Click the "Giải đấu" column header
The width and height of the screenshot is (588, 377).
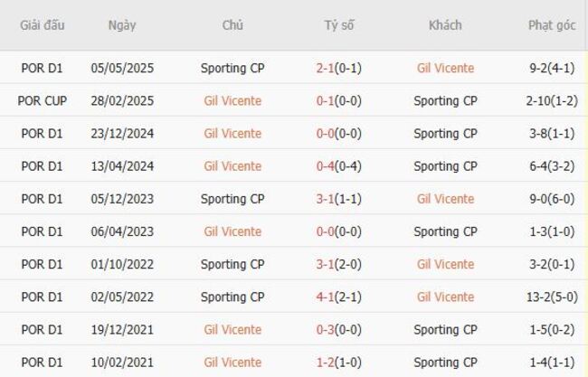(43, 25)
